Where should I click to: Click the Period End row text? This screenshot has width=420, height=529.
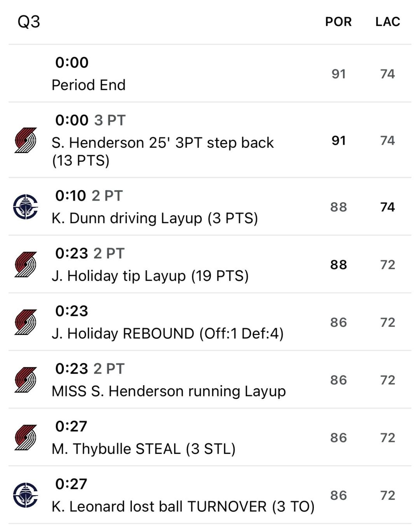89,85
